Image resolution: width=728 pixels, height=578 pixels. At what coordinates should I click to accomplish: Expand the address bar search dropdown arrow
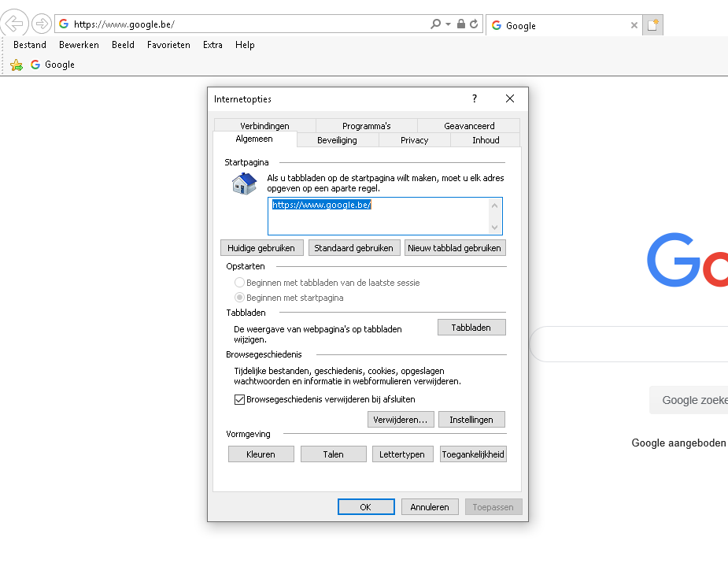(448, 24)
